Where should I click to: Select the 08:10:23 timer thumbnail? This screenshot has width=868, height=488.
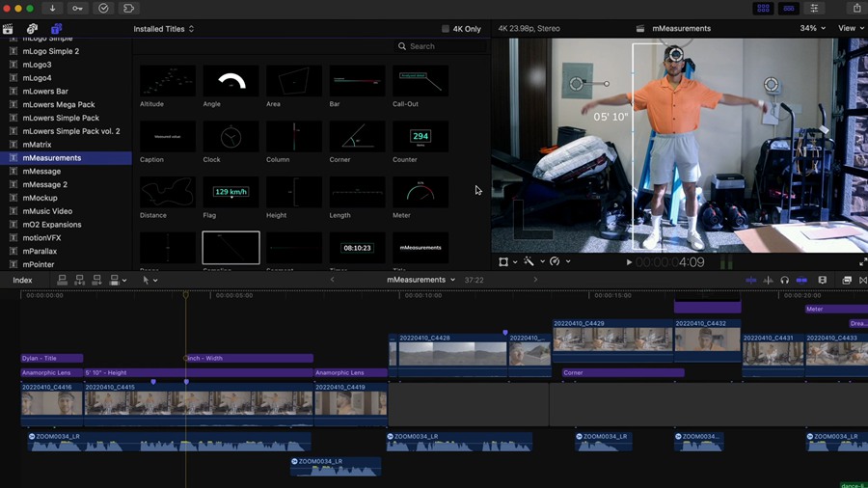tap(357, 248)
